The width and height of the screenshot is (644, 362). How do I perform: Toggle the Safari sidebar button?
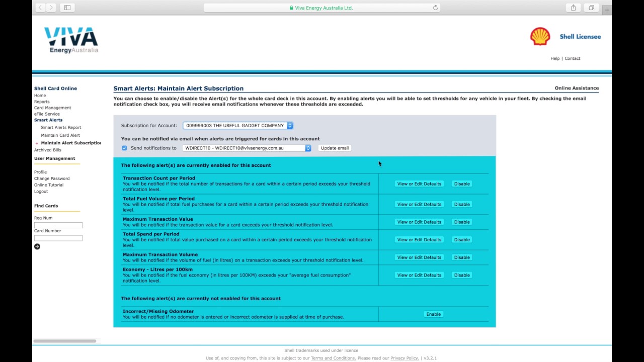[67, 8]
